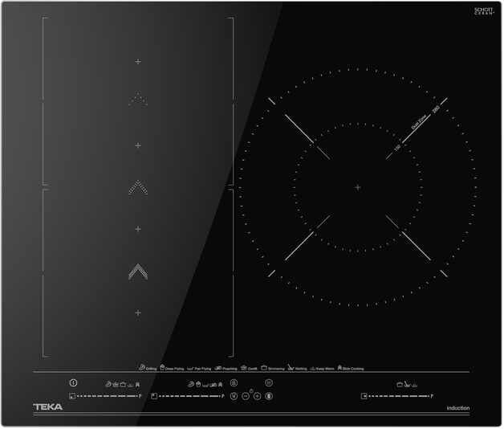Image resolution: width=504 pixels, height=429 pixels.
Task: Tap the Grilling legend label
Action: 151,369
